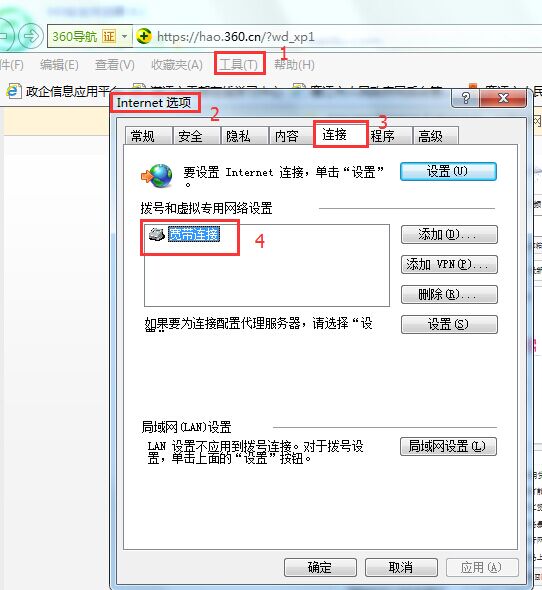Click the 添加 VPN(P)... button
Screen dimensions: 542x590
449,265
